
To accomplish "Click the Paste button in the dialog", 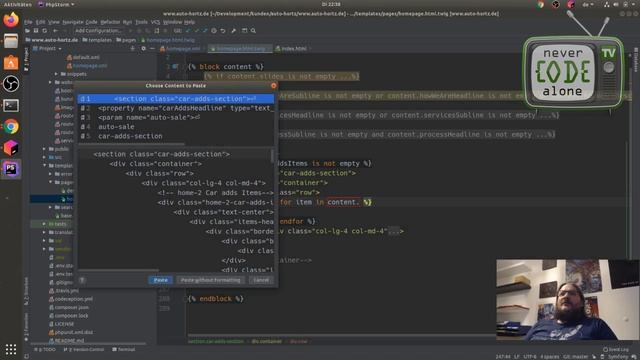I will (160, 280).
